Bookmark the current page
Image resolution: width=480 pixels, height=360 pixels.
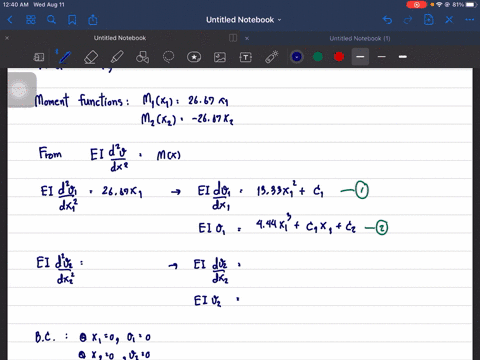click(72, 20)
